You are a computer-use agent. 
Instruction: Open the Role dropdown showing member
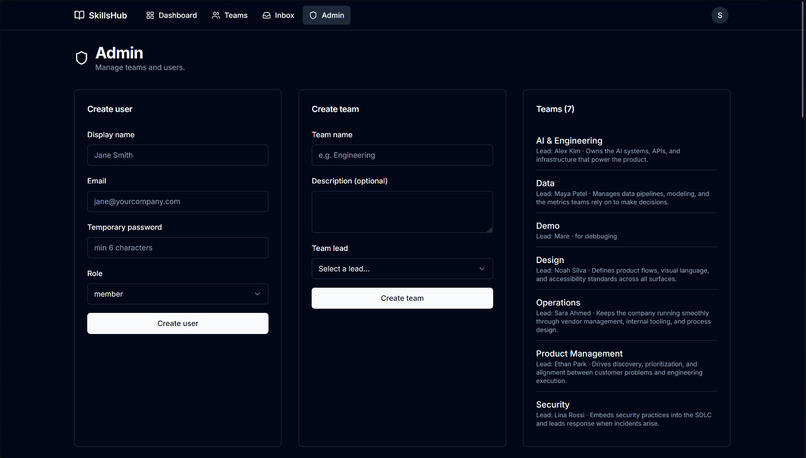pyautogui.click(x=177, y=294)
